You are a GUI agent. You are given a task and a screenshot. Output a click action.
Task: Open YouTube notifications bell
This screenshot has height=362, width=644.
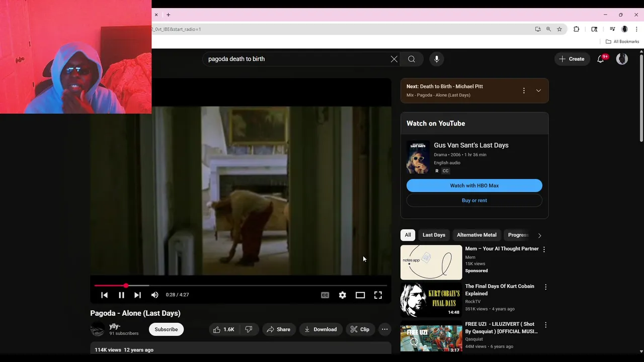601,59
